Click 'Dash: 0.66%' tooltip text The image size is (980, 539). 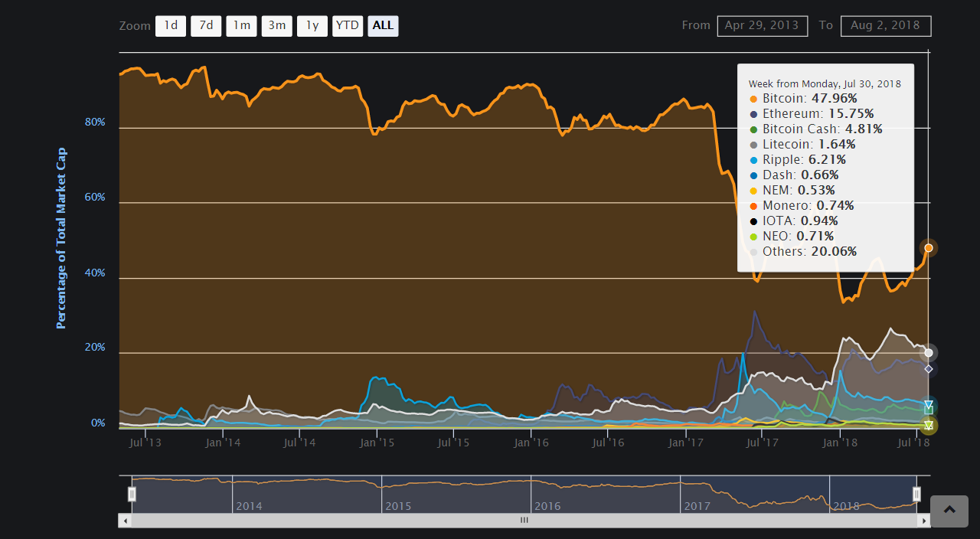801,175
